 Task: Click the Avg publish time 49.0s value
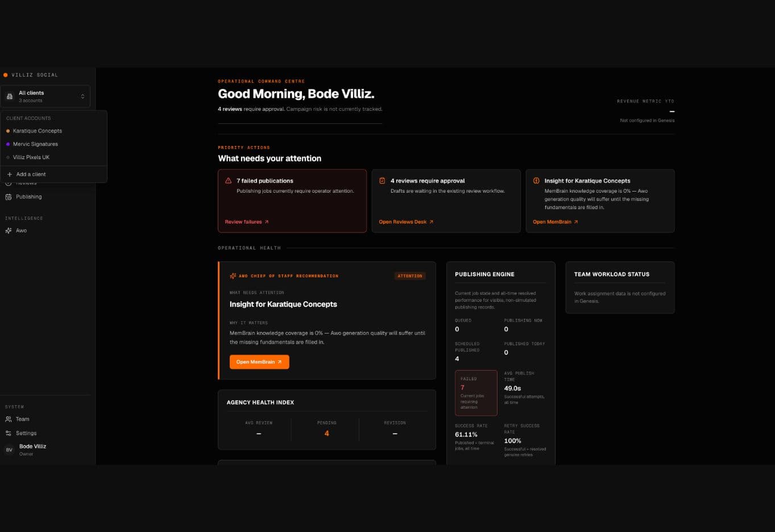(x=512, y=388)
